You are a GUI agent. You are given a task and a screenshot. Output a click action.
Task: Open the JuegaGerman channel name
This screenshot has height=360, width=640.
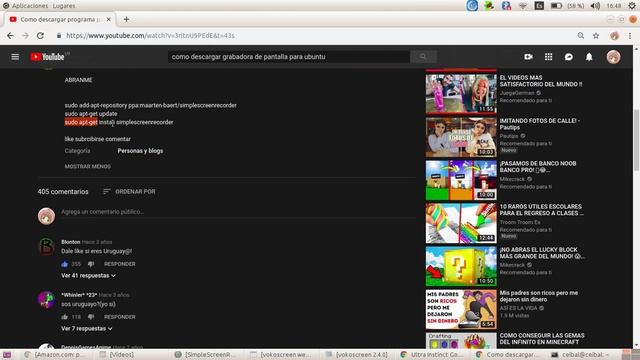pyautogui.click(x=517, y=93)
